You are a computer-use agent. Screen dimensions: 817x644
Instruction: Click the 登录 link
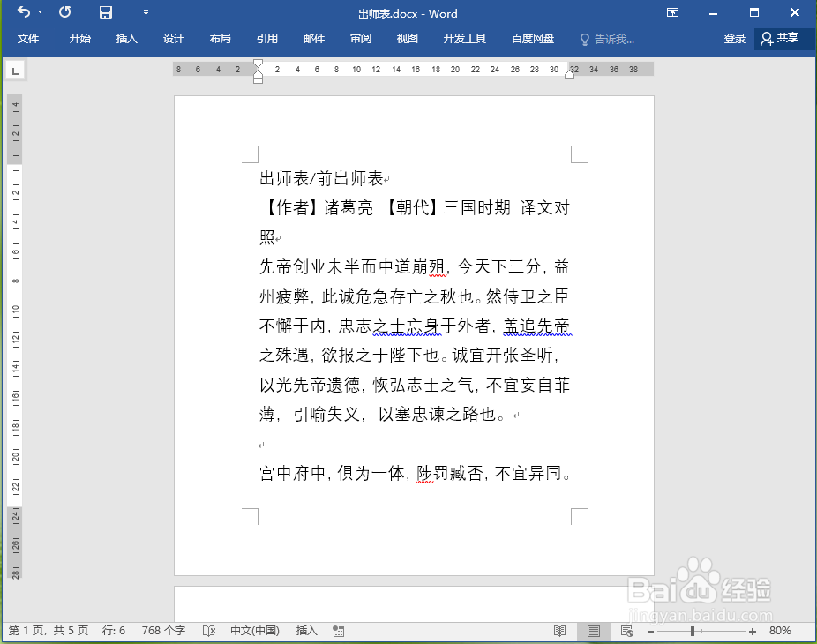(734, 39)
